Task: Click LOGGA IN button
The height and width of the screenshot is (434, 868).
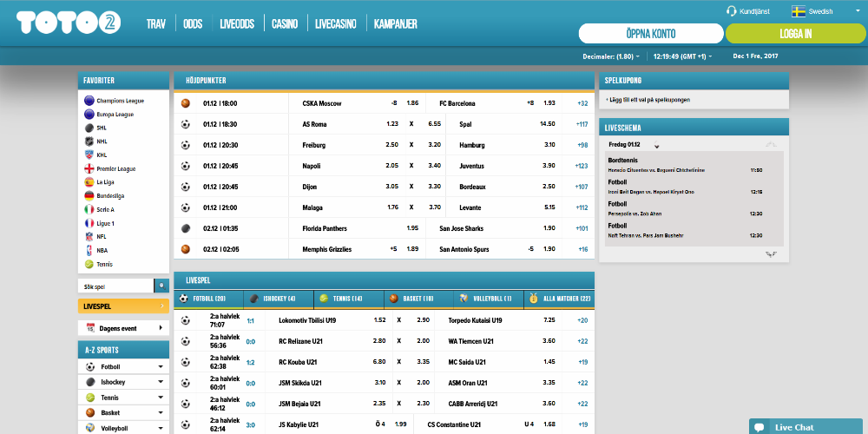Action: (x=795, y=33)
